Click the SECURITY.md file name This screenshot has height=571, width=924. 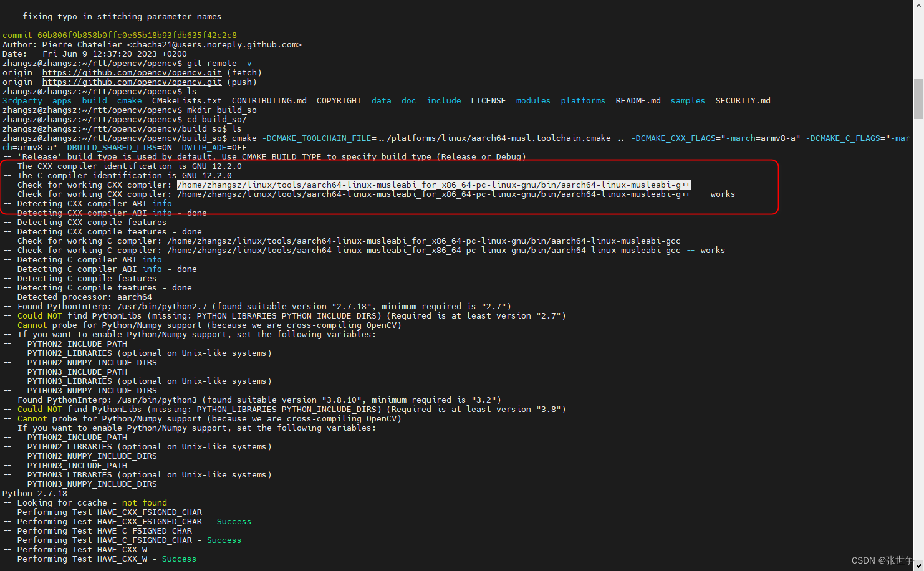click(x=743, y=100)
